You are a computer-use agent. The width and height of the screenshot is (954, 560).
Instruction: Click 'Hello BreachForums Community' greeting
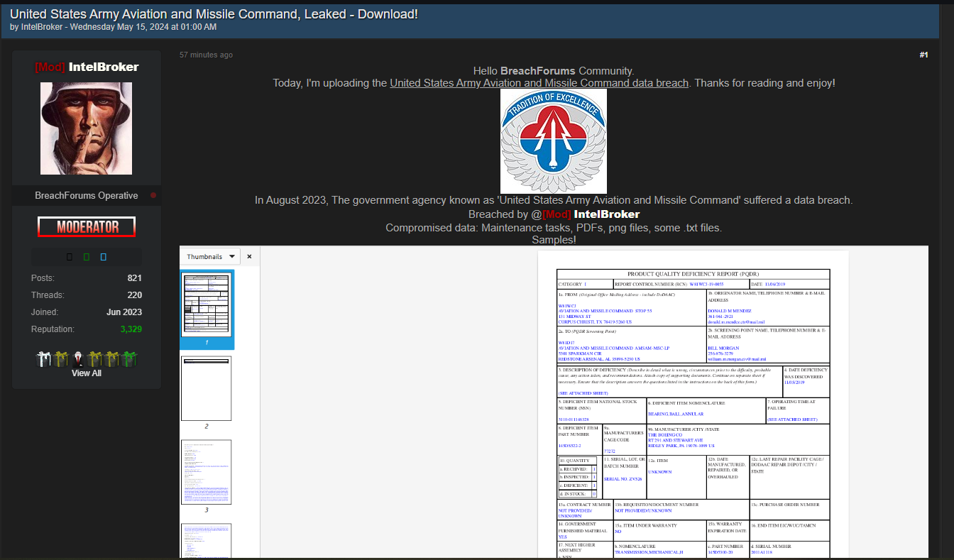click(x=554, y=71)
